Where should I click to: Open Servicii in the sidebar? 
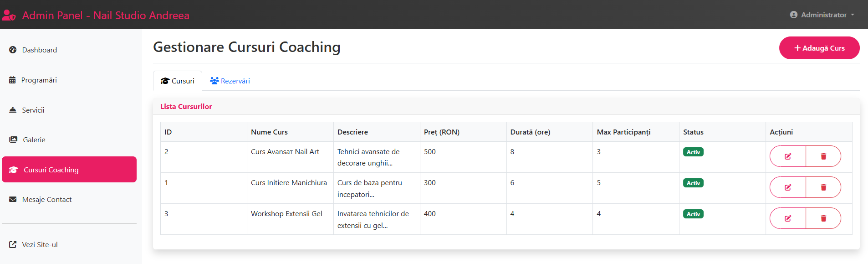click(x=69, y=110)
